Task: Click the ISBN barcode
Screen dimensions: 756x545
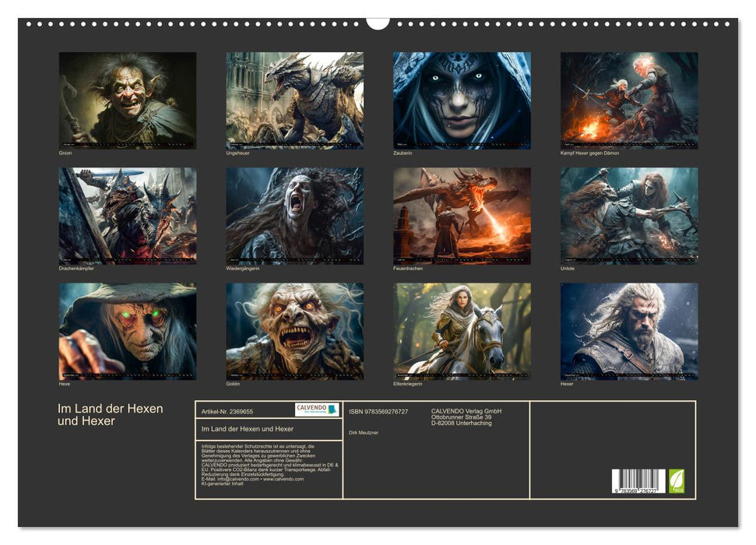Action: 638,481
